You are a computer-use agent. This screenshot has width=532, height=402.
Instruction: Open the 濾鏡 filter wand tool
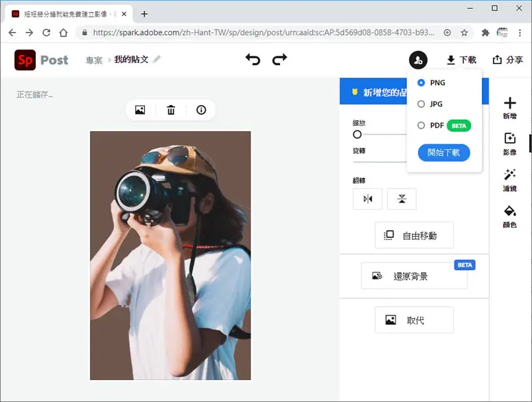click(509, 180)
